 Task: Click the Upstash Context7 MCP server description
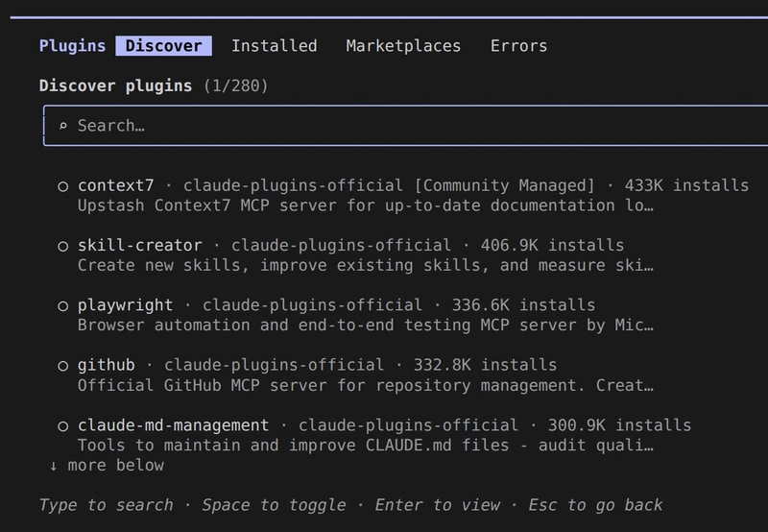pyautogui.click(x=366, y=206)
